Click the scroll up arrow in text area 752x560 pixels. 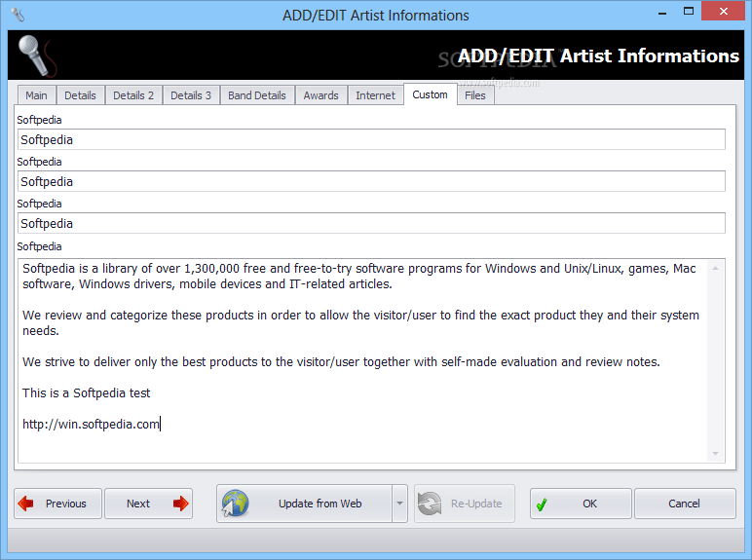tap(715, 268)
